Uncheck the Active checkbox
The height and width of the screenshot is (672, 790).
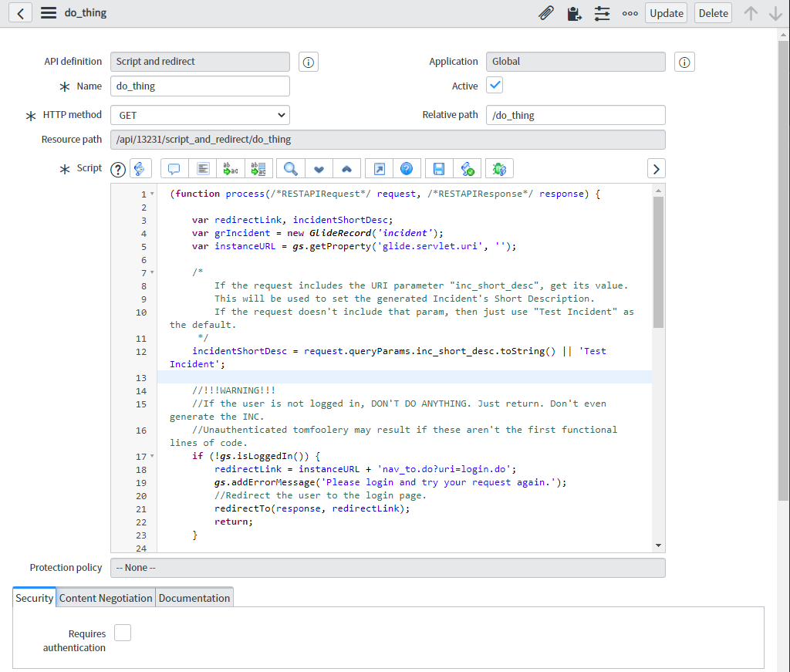(x=495, y=85)
